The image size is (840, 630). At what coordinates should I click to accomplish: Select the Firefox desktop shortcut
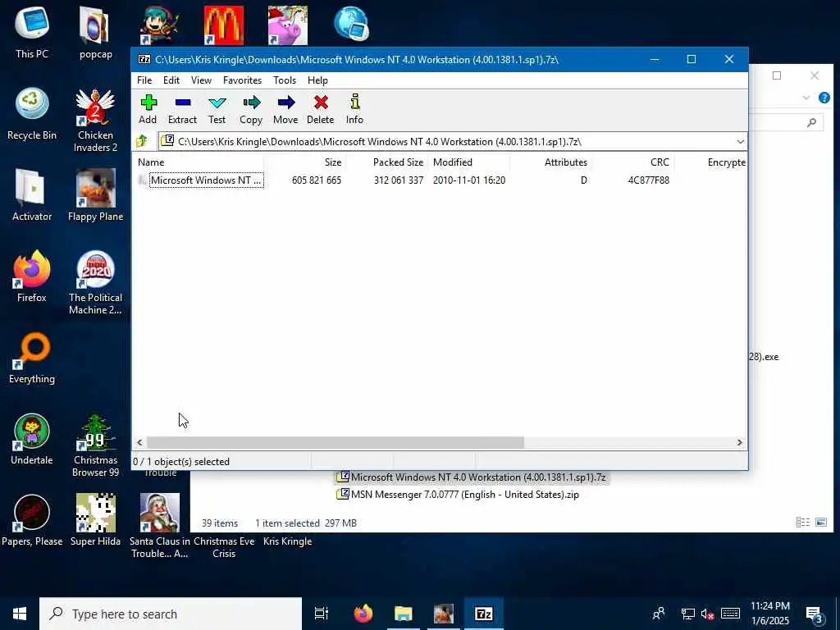32,276
